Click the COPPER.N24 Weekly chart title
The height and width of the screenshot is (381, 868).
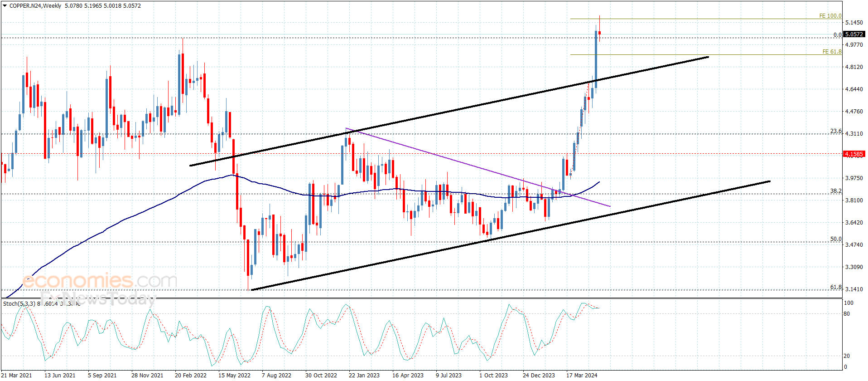35,6
